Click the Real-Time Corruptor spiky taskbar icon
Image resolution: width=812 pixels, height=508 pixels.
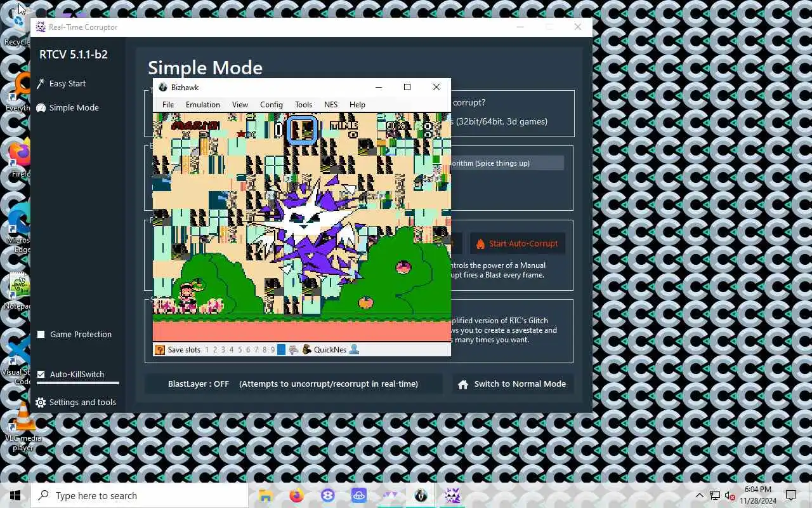[x=452, y=495]
